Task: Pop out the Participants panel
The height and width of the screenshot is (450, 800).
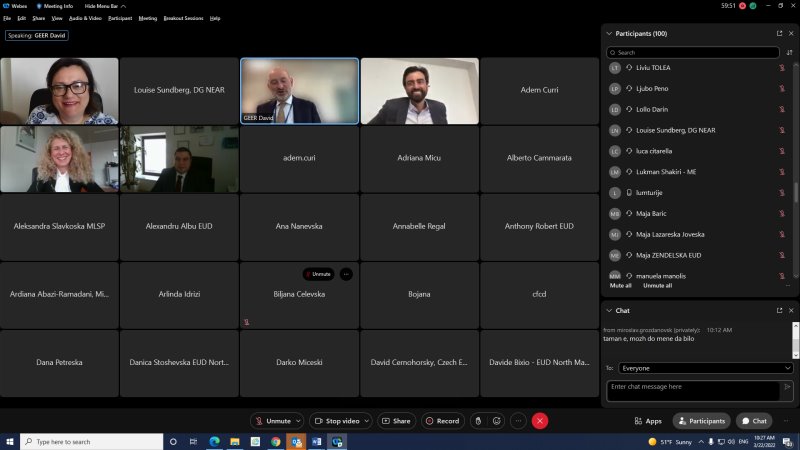Action: (779, 34)
